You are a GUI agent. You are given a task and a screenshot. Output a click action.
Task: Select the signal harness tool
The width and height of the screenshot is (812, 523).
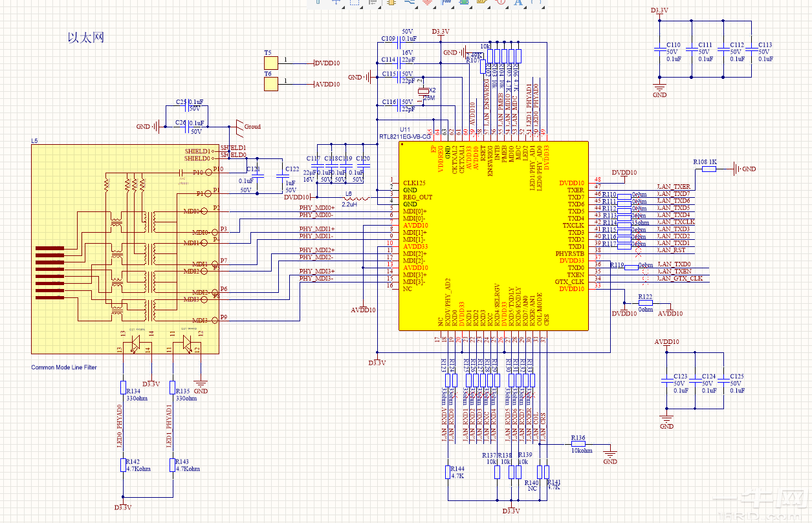click(x=445, y=2)
